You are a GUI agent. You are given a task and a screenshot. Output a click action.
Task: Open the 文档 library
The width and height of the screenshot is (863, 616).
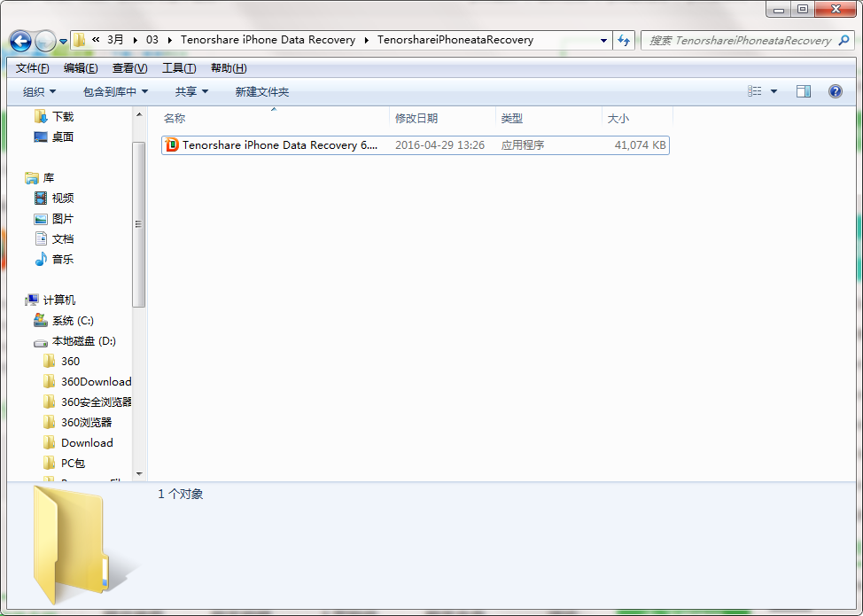(63, 239)
